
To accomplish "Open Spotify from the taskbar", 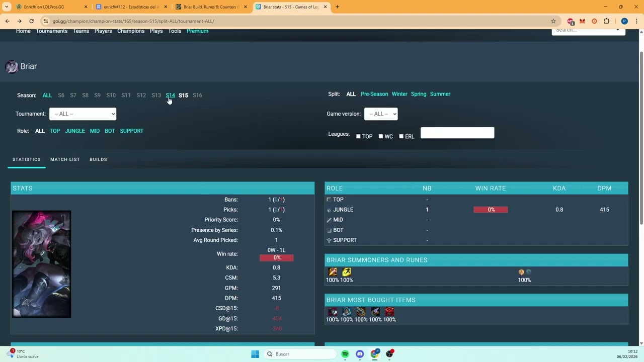I will pyautogui.click(x=345, y=354).
